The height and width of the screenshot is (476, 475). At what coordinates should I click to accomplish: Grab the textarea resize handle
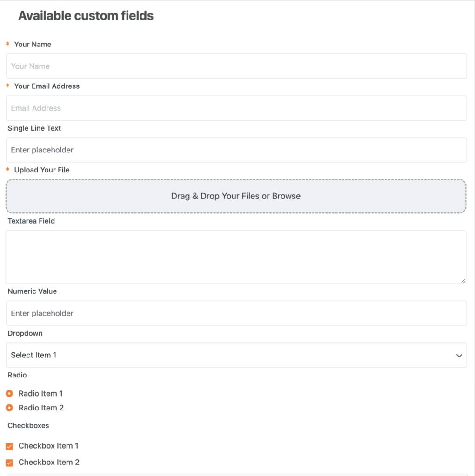pos(463,280)
